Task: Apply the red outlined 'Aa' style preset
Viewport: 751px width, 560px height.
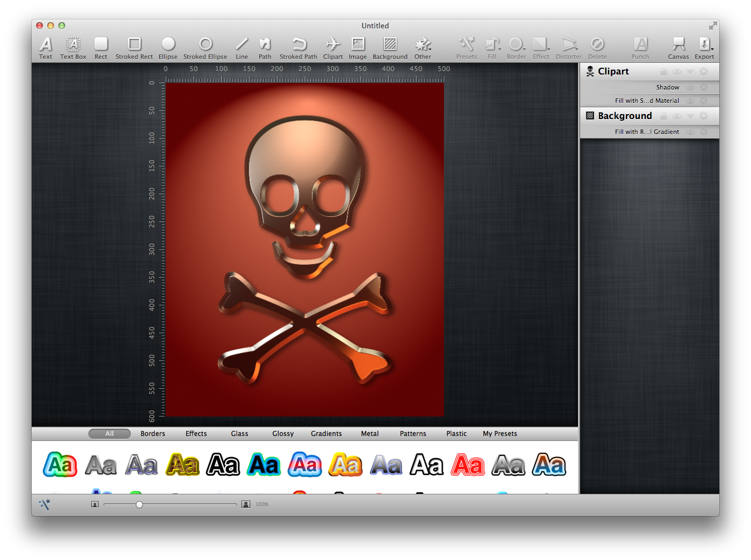Action: click(468, 465)
